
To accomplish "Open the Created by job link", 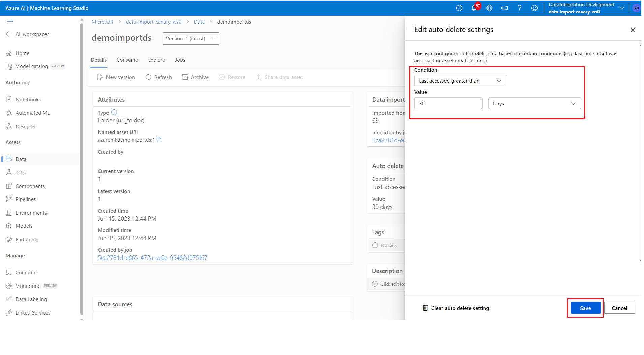I will [153, 258].
